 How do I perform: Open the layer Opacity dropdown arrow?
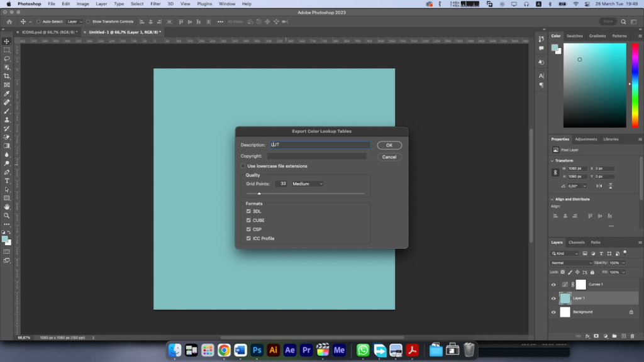click(623, 263)
